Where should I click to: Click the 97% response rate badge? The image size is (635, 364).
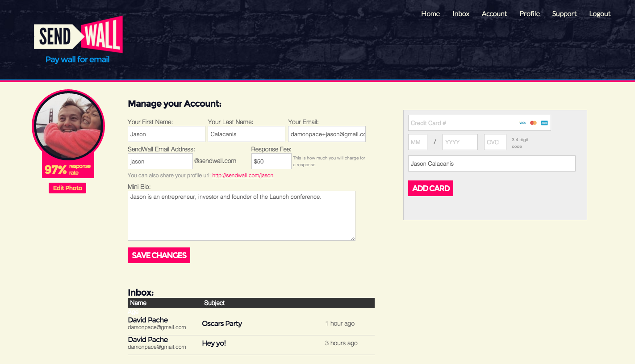click(x=68, y=169)
